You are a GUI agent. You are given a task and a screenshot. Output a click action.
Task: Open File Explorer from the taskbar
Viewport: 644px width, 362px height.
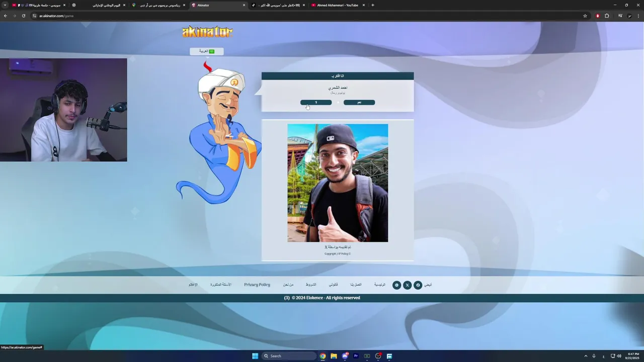(x=334, y=356)
